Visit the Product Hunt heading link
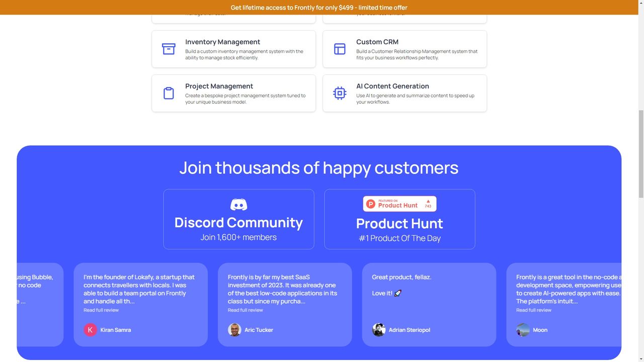 [399, 223]
